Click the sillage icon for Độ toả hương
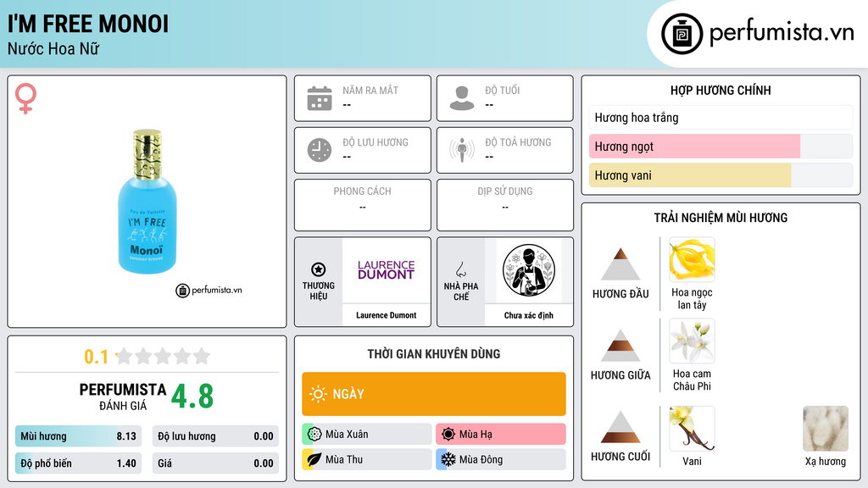Screen dimensions: 868x488 462,150
